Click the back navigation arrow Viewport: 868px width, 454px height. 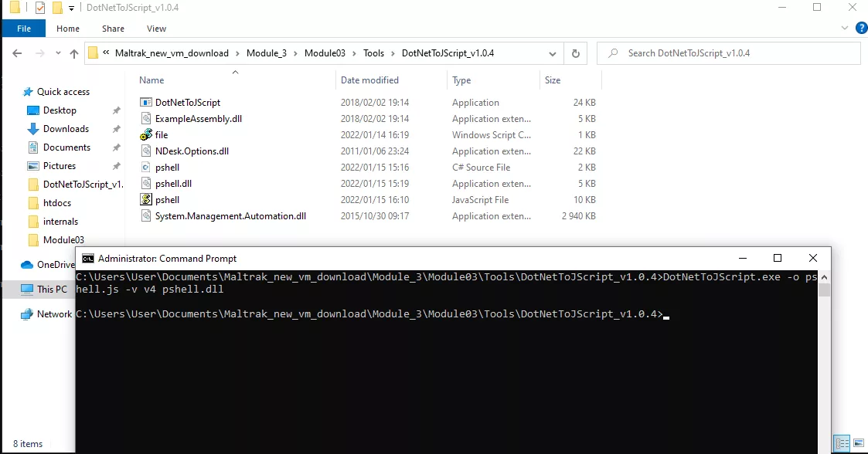point(17,53)
